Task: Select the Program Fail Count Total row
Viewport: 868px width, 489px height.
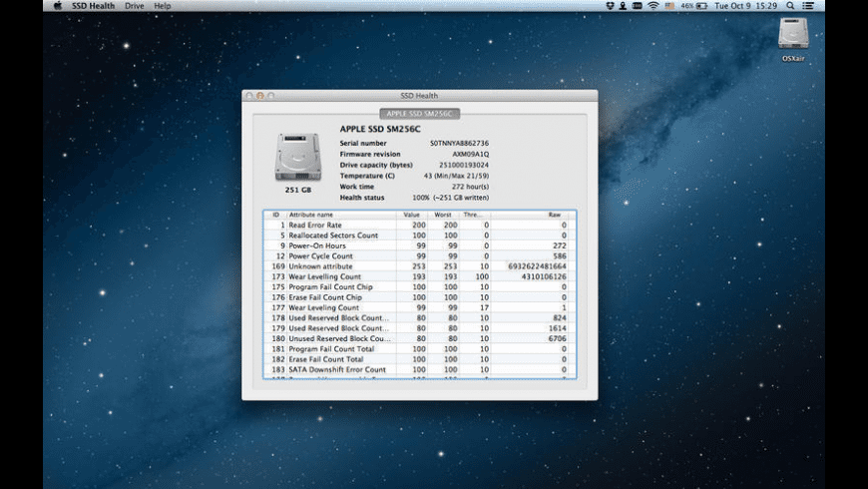Action: pos(420,349)
